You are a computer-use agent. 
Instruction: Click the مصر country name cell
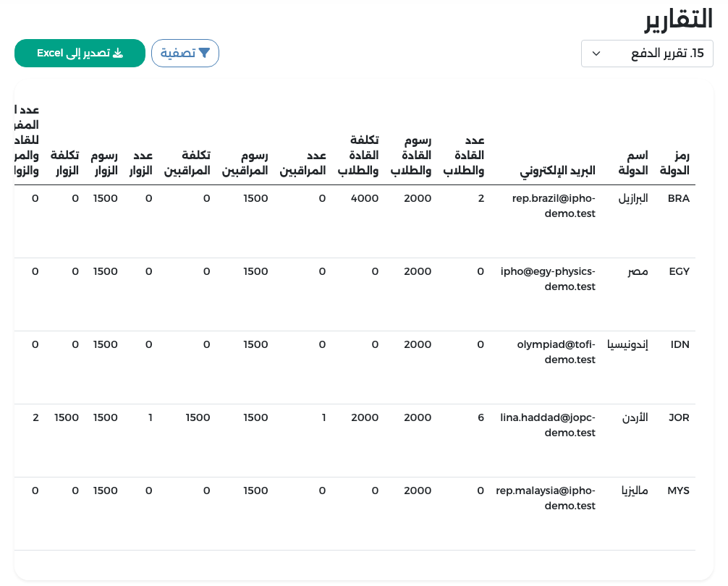pyautogui.click(x=638, y=271)
